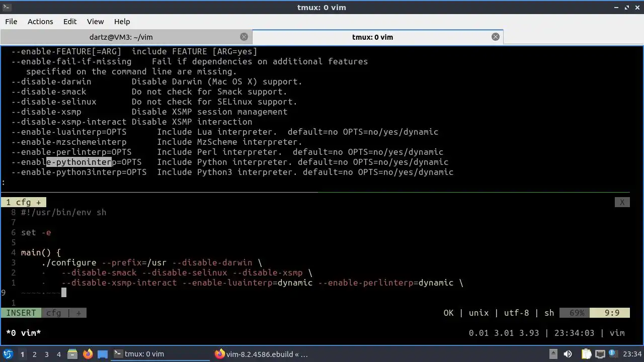Click '--enable-perlinterp=OPTS' in the top pane
Viewport: 644px width, 362px height.
pos(71,152)
